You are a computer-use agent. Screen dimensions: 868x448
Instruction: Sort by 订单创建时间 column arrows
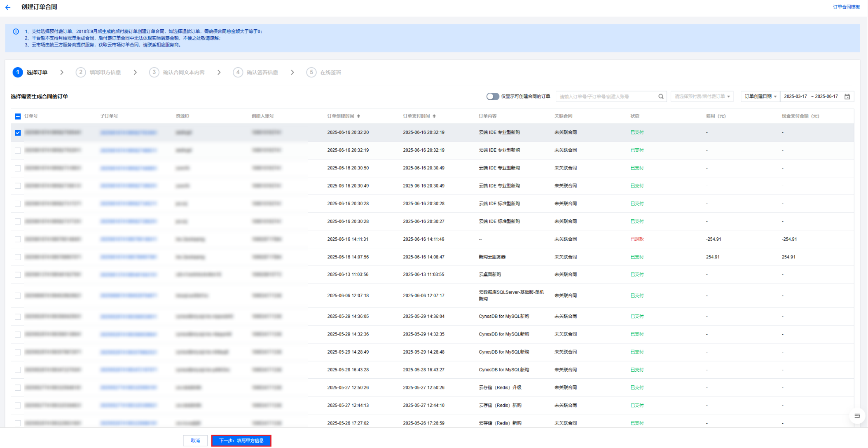click(358, 116)
